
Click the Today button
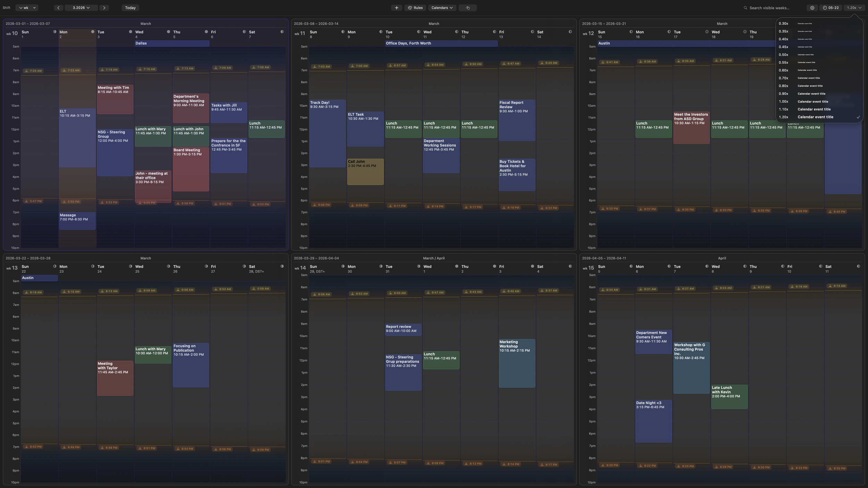(130, 8)
